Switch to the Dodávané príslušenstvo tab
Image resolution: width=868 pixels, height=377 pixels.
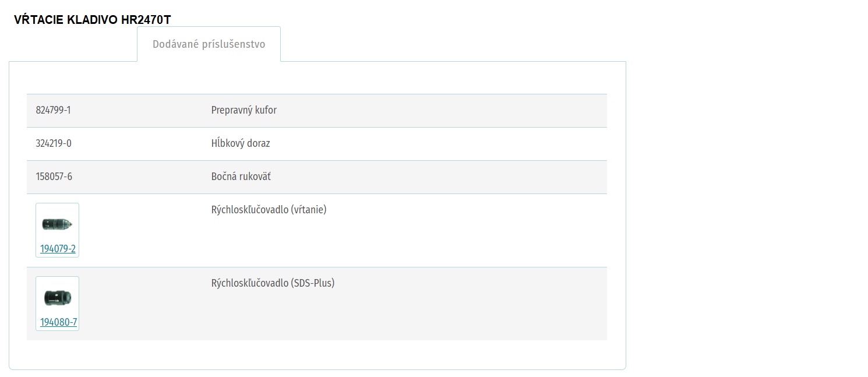point(209,44)
